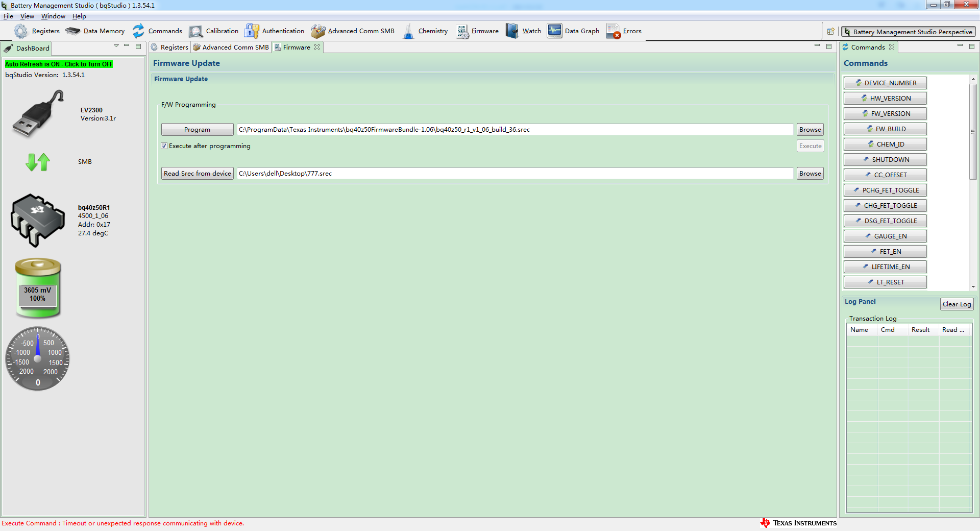The image size is (980, 531).
Task: Browse for the firmware srec file to program
Action: [x=811, y=130]
